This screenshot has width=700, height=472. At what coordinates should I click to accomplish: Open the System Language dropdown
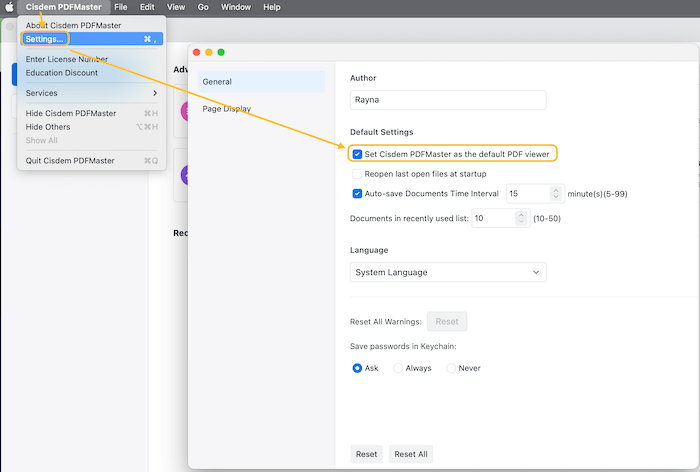point(449,272)
